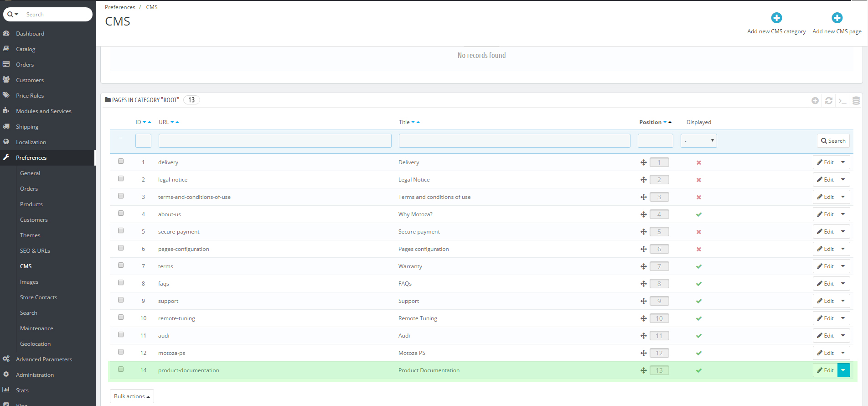
Task: Click the URL filter input field
Action: click(275, 141)
